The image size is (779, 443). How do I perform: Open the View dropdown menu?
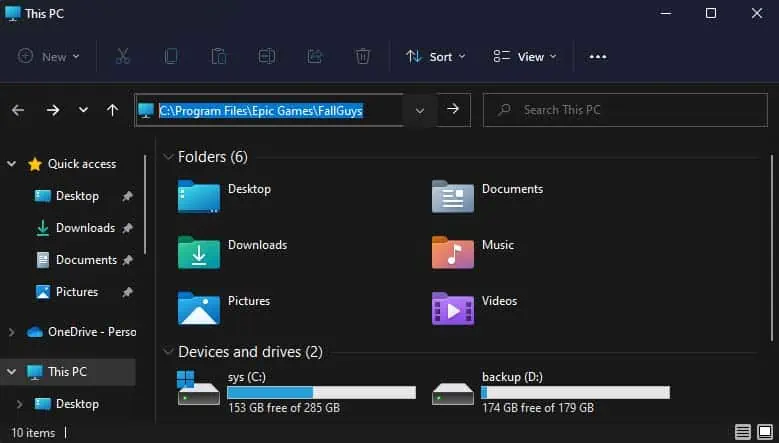(525, 57)
